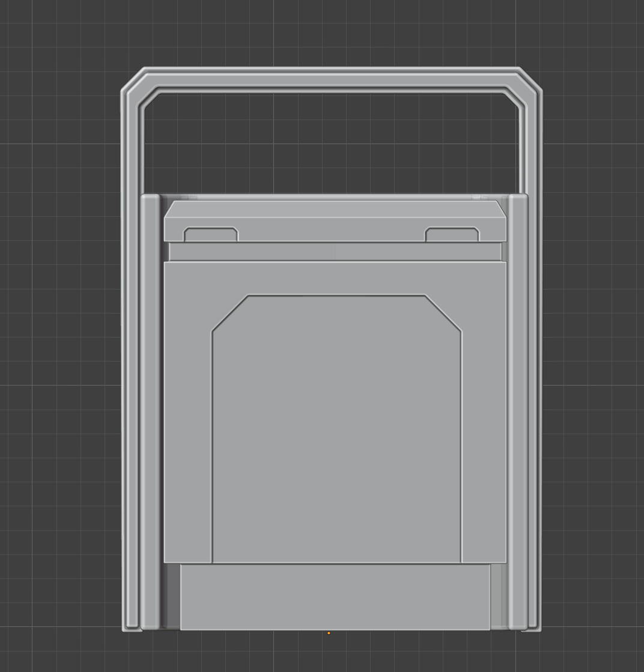Select the large chamfered center panel of the model
Viewport: 644px width, 672px height.
[x=336, y=429]
